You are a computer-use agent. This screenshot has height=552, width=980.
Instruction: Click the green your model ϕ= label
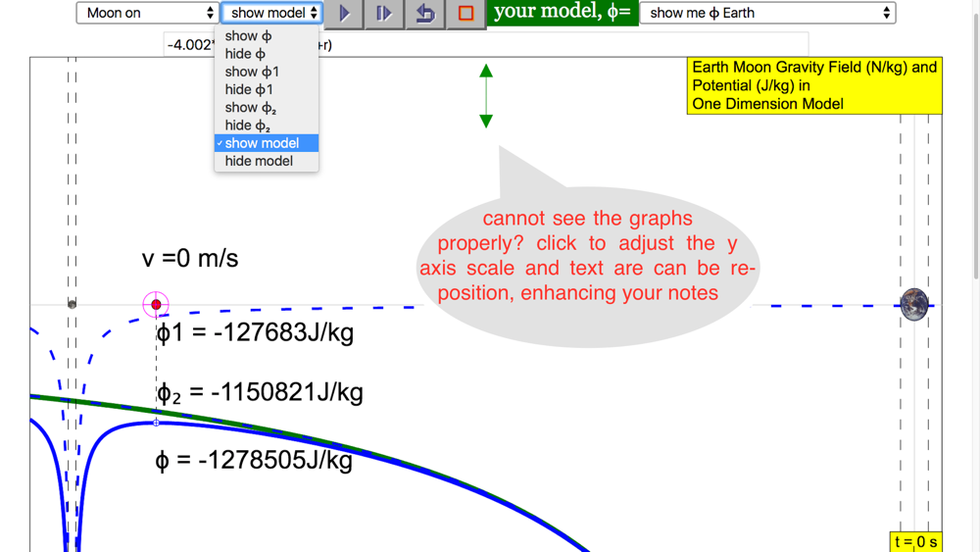(x=562, y=13)
